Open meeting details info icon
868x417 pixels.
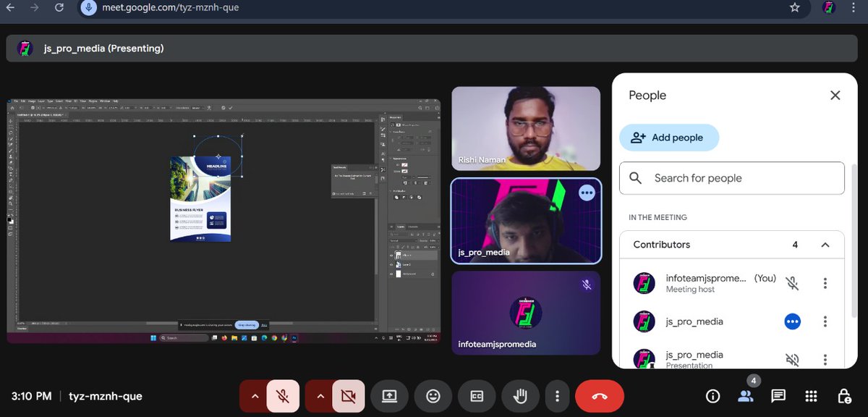tap(712, 396)
